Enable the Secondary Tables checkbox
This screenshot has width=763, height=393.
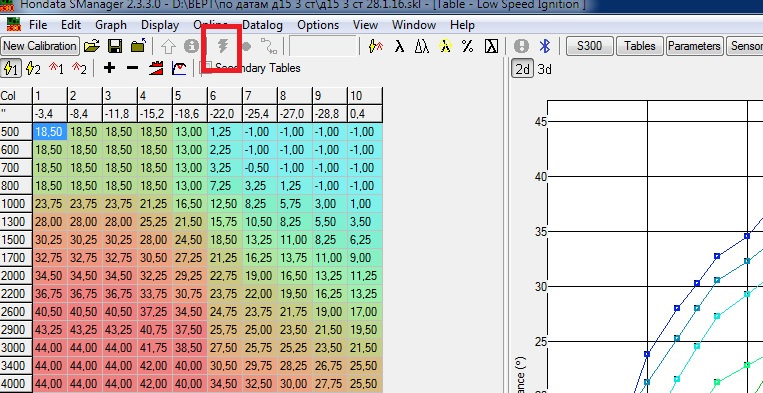coord(208,67)
